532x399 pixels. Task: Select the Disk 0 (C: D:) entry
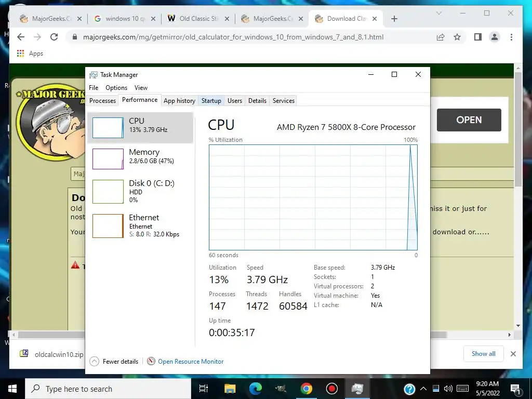pyautogui.click(x=140, y=191)
